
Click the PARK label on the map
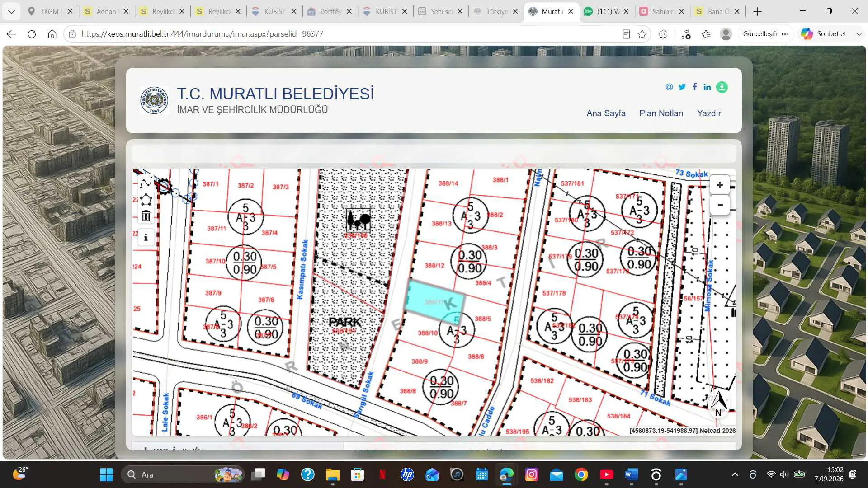click(345, 322)
